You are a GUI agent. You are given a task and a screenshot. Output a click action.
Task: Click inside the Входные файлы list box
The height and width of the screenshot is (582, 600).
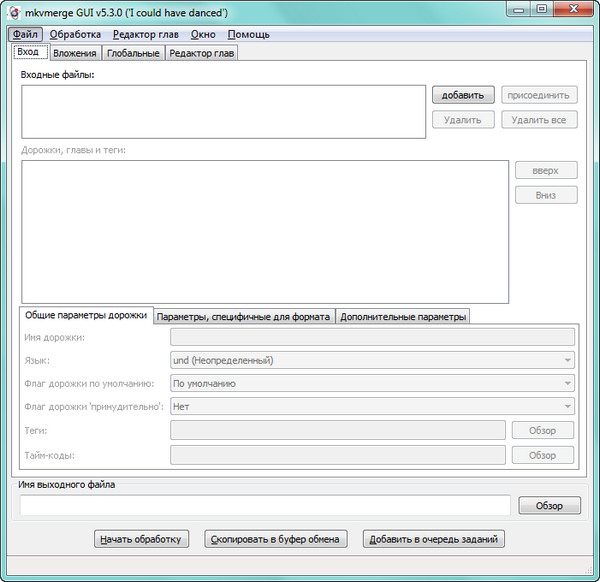click(x=224, y=111)
